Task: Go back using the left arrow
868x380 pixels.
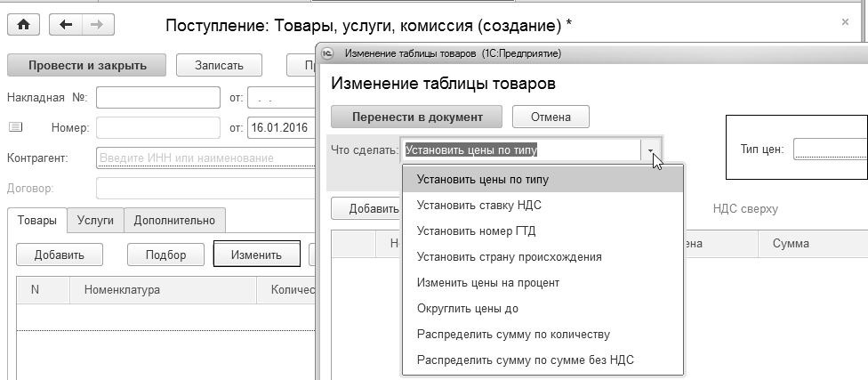Action: 66,25
